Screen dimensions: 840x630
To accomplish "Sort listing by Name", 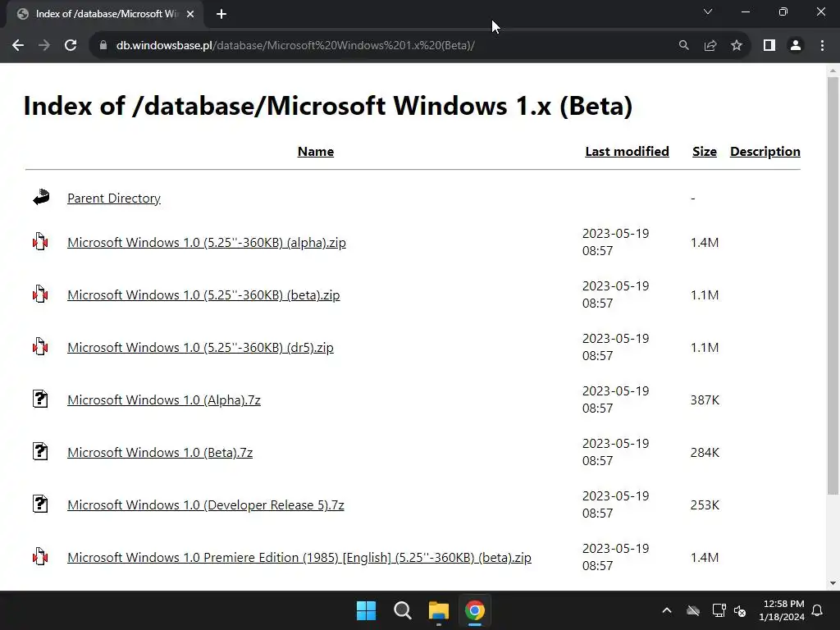I will point(316,152).
